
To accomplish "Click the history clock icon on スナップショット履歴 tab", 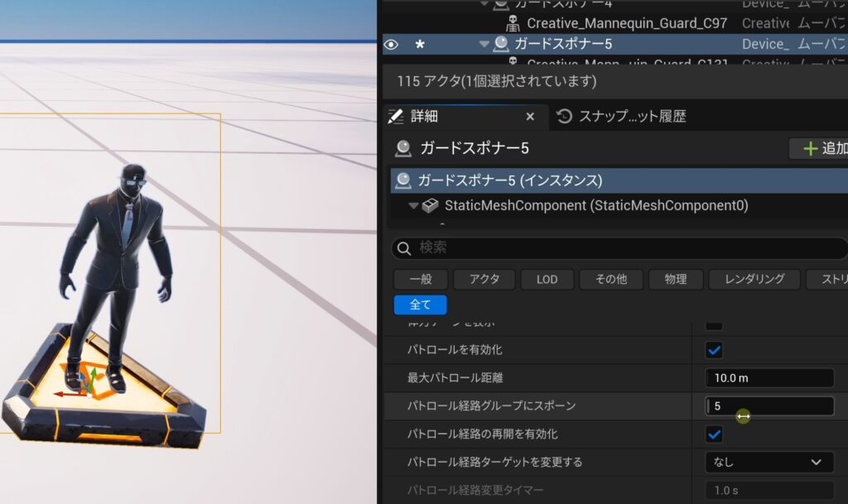I will pos(565,117).
